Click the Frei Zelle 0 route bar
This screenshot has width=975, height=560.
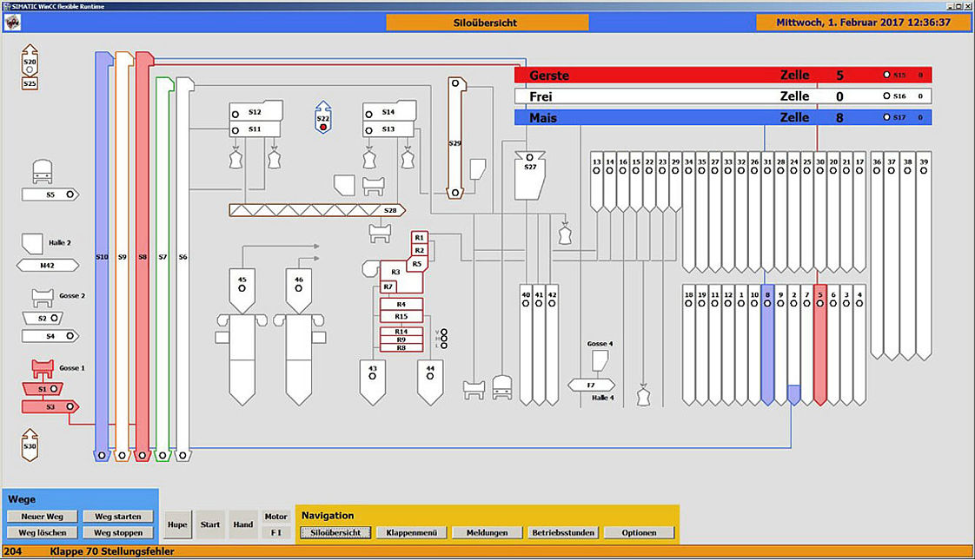tap(723, 96)
